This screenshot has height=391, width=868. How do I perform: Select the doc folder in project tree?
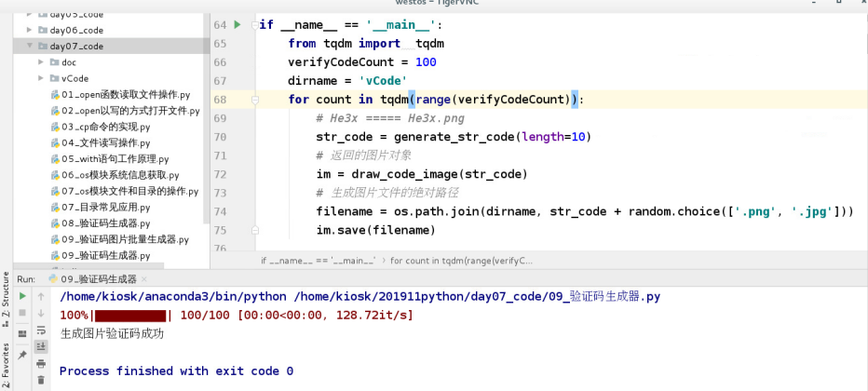coord(69,62)
